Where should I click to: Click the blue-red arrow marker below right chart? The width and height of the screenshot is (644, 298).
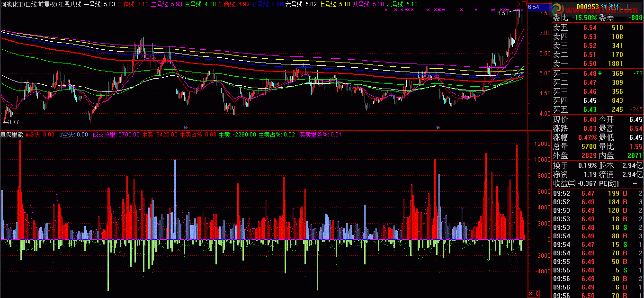point(438,127)
